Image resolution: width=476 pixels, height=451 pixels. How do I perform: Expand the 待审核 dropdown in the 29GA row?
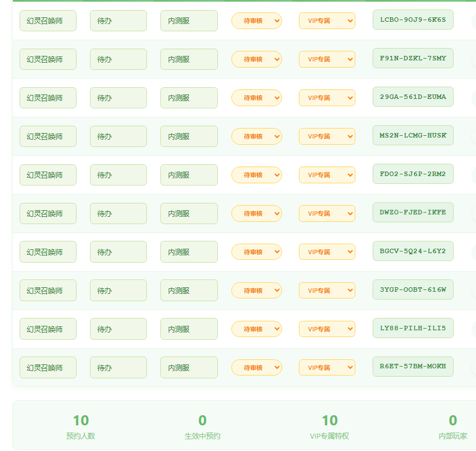pos(256,98)
